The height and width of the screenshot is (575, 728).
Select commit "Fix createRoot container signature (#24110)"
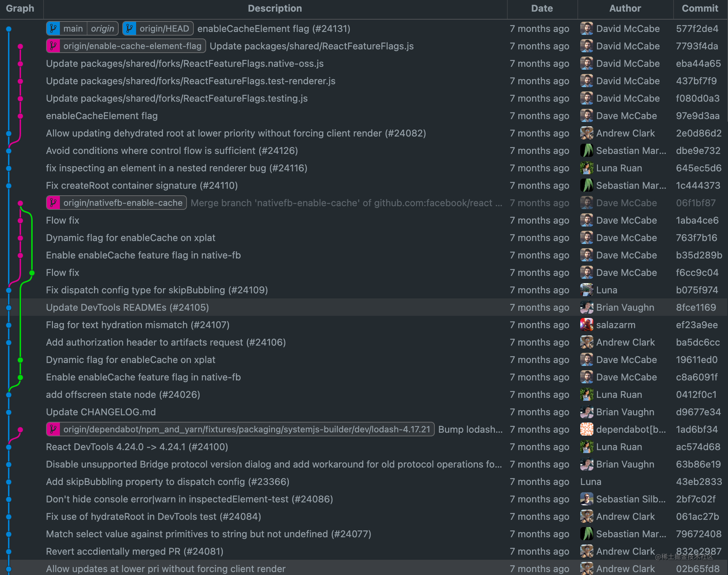point(142,185)
